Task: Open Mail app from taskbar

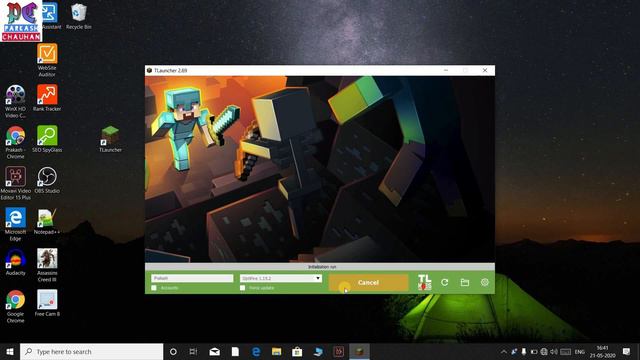Action: (x=215, y=351)
